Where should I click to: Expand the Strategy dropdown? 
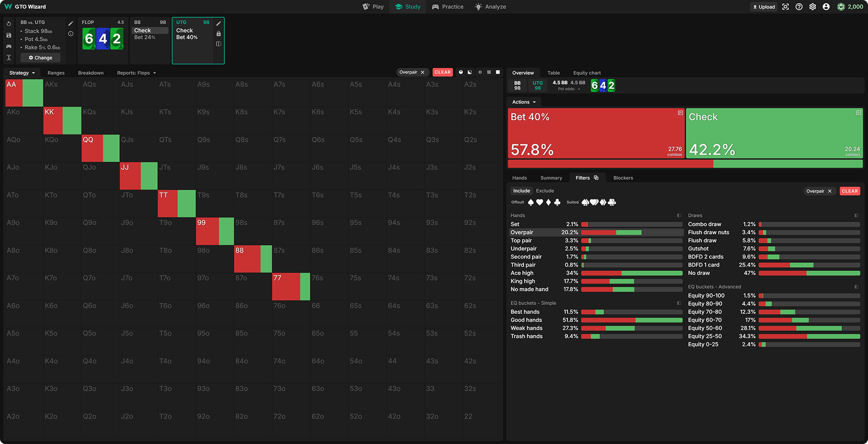(22, 73)
